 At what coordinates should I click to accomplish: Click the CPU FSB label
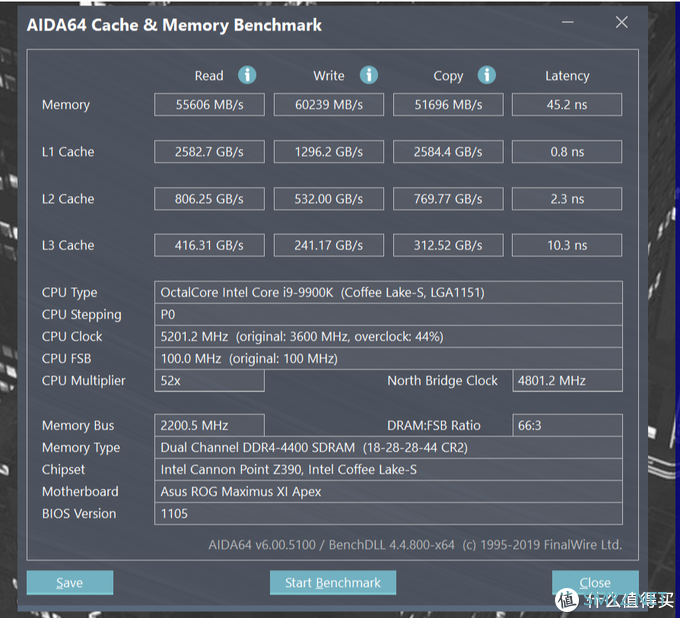[66, 359]
